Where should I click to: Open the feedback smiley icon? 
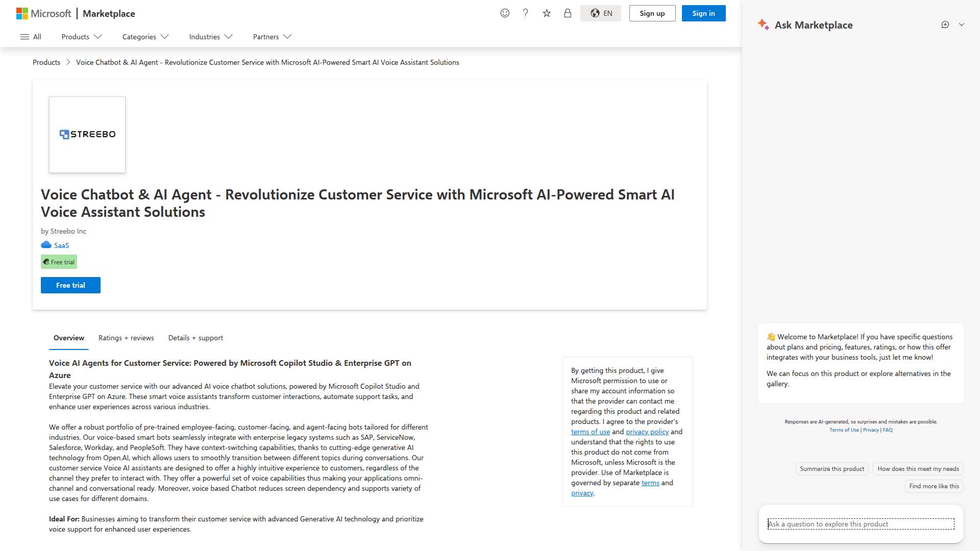click(505, 13)
